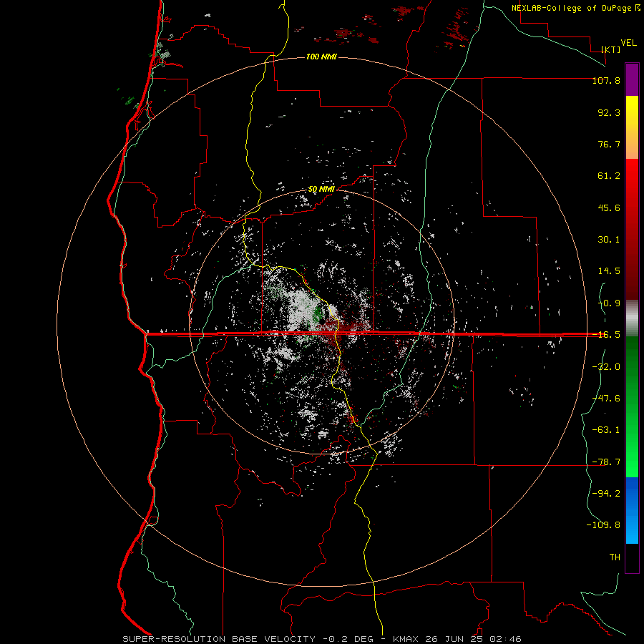Click the blue segment of the velocity color bar

(632, 510)
